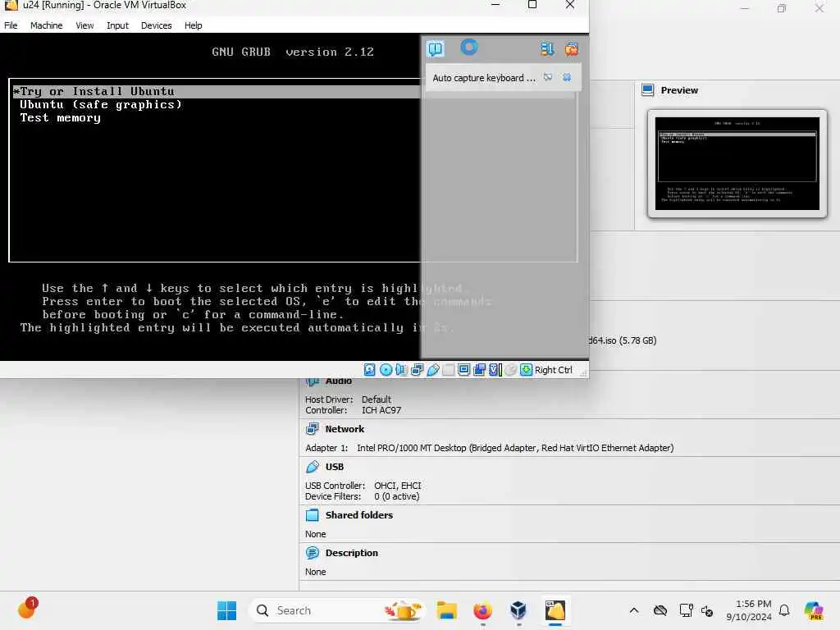Click the network status bar icon

(x=417, y=370)
